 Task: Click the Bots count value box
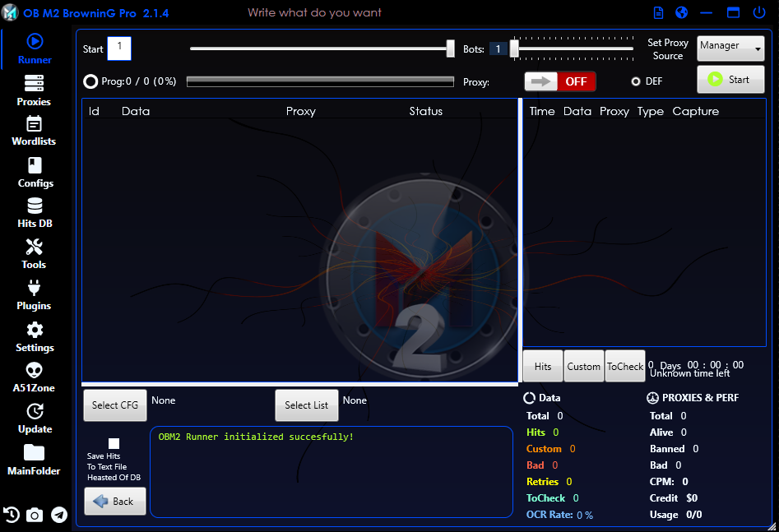pos(498,49)
